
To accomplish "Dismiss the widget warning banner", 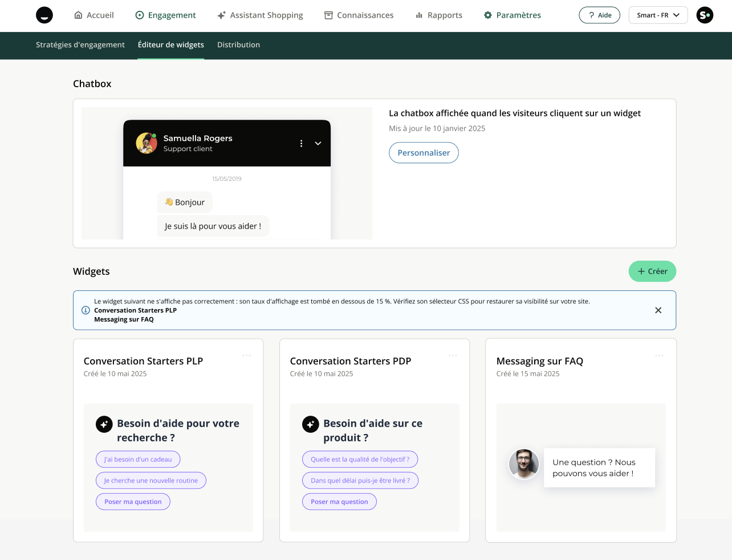I will [658, 310].
